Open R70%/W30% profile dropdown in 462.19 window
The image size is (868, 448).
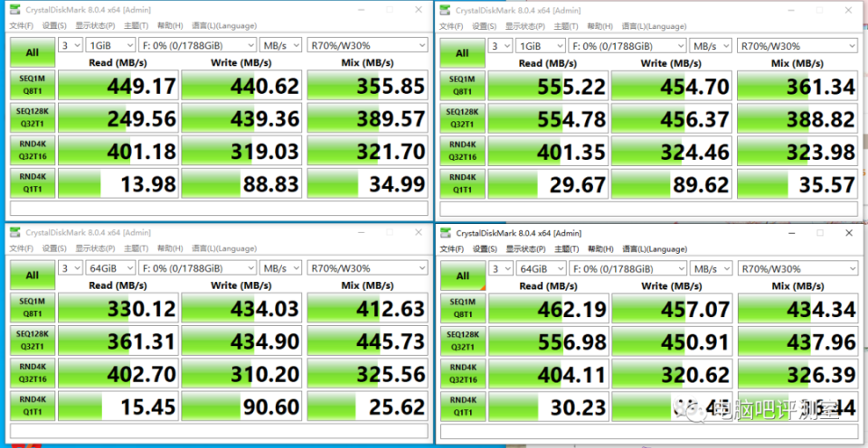coord(797,269)
